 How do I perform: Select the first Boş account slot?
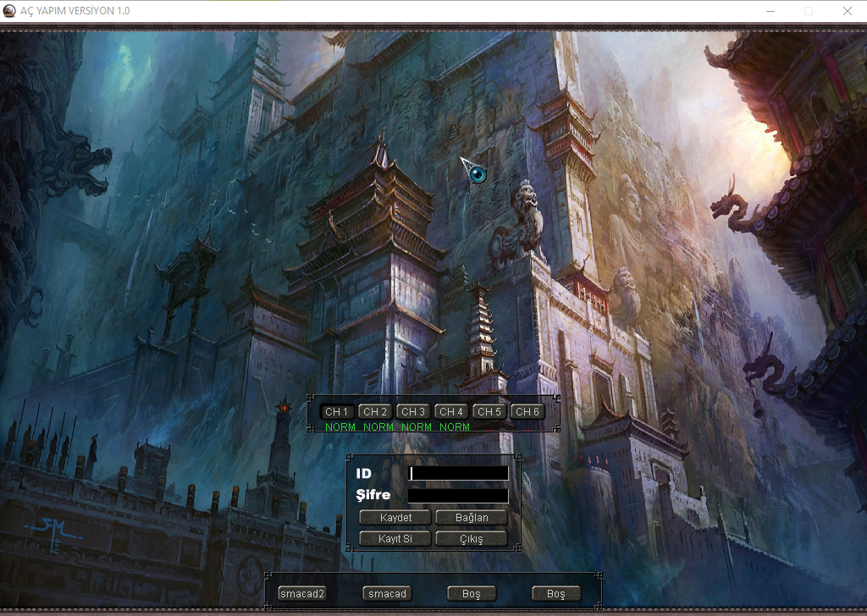[x=472, y=594]
